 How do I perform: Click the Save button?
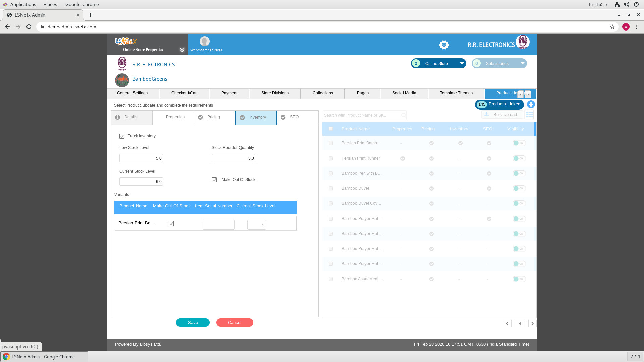[193, 322]
